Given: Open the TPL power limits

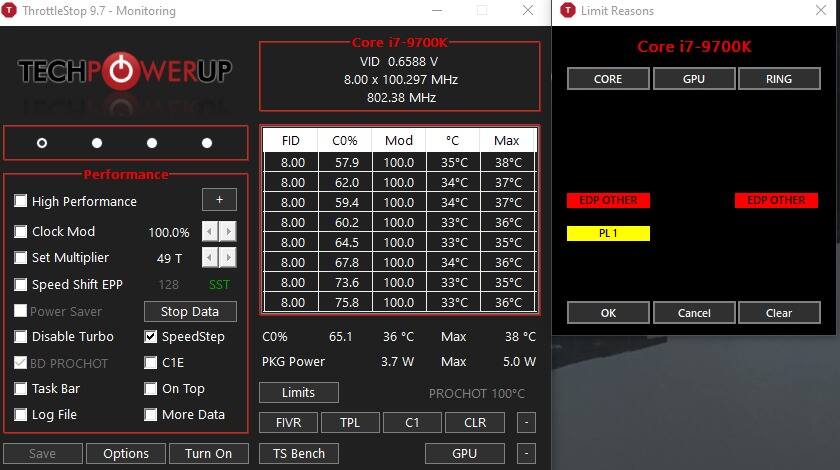Looking at the screenshot, I should [350, 422].
